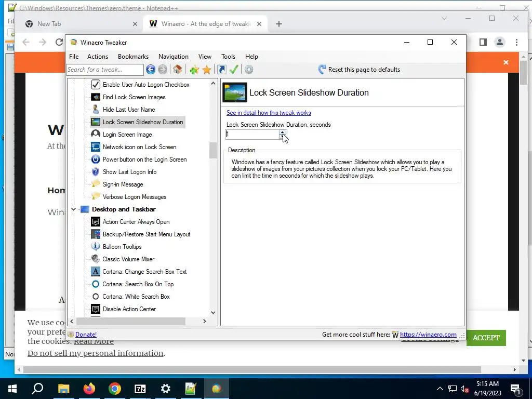Open the Donate! link
This screenshot has height=399, width=532.
click(86, 335)
